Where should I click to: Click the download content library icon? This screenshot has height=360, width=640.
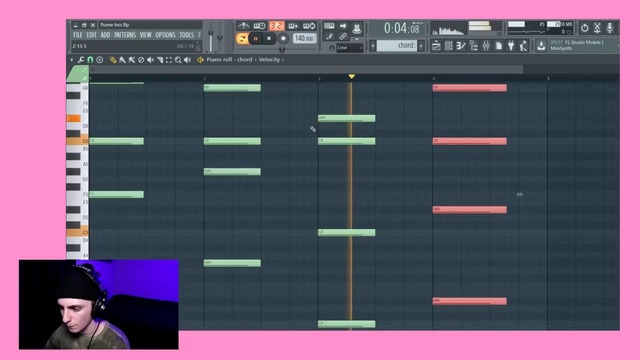coord(541,46)
